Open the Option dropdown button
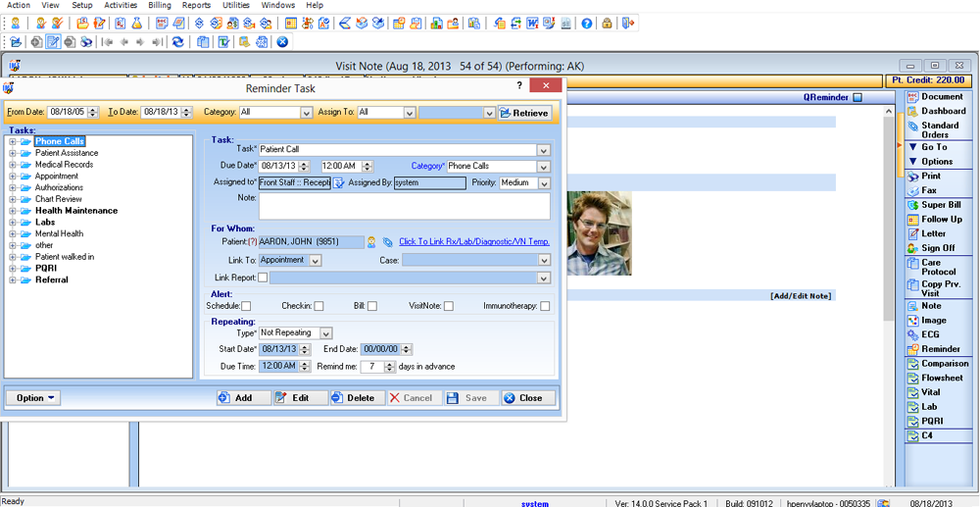Viewport: 980px width, 507px height. [x=35, y=398]
